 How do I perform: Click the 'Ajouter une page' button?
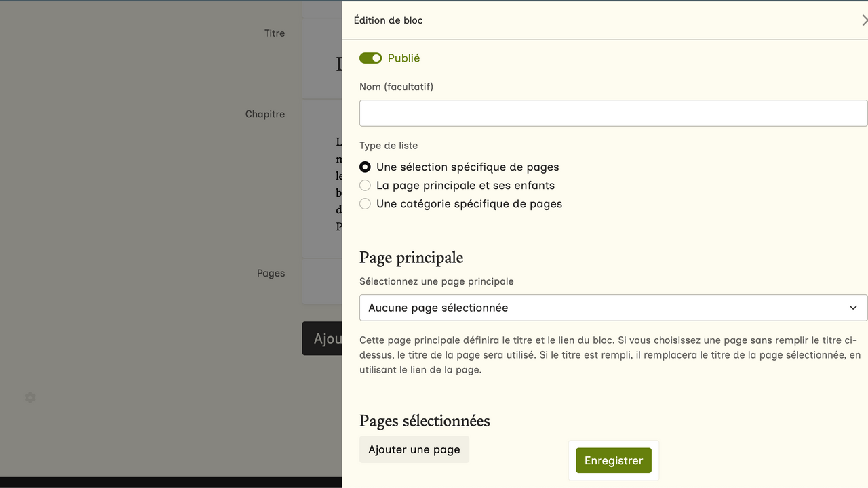tap(414, 449)
